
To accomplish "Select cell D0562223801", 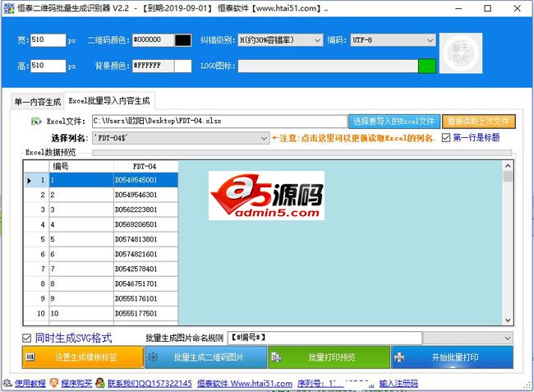I will point(145,210).
